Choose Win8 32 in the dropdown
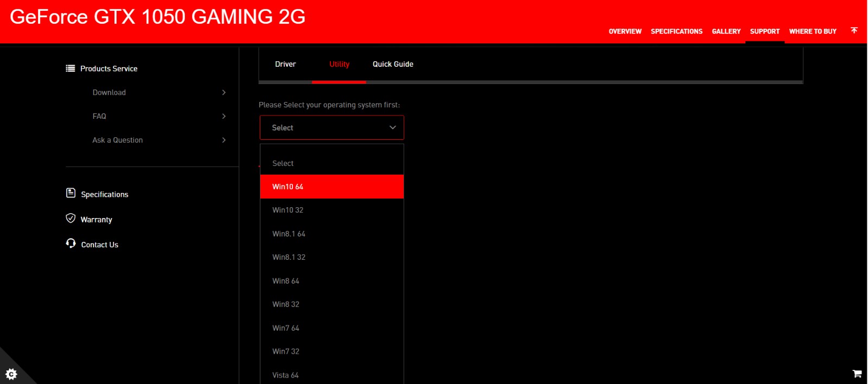 point(332,304)
